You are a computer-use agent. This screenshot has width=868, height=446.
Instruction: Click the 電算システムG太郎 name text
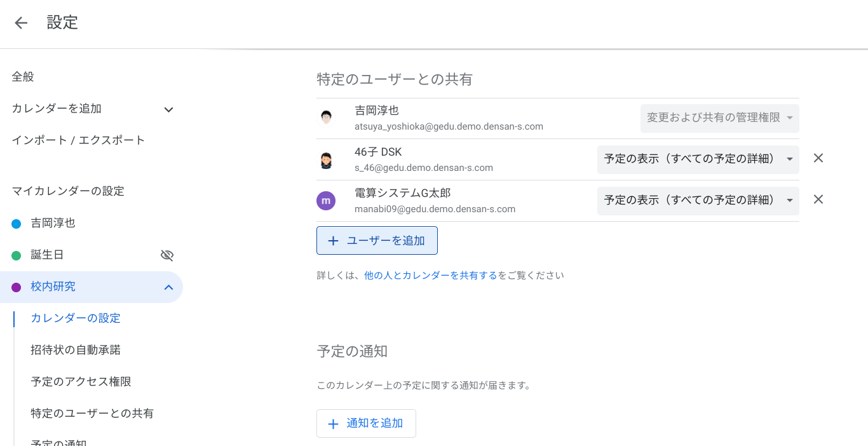point(402,193)
